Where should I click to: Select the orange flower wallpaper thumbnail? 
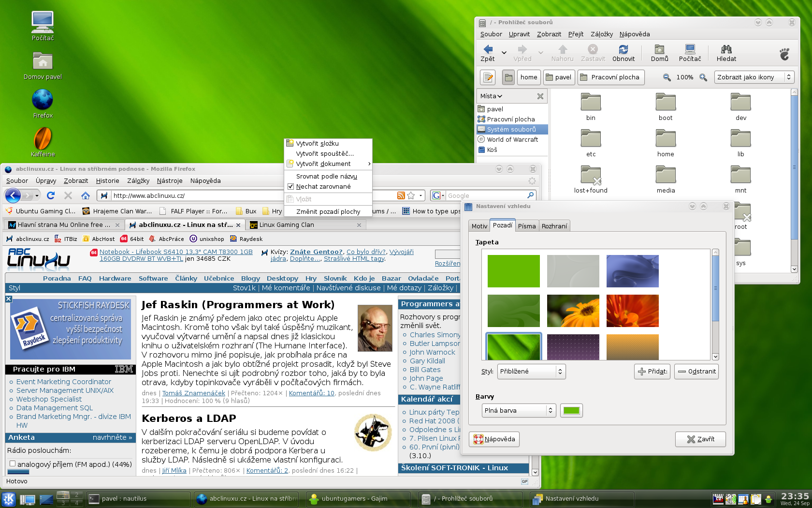[573, 311]
